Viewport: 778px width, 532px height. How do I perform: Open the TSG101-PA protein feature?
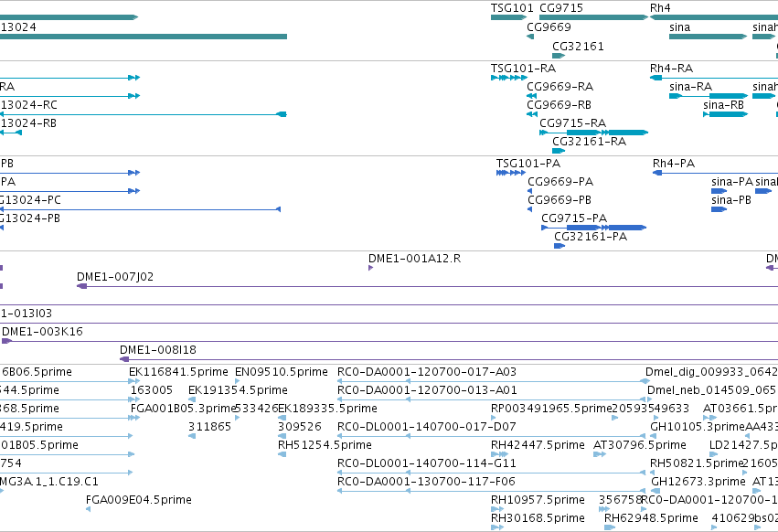(511, 173)
